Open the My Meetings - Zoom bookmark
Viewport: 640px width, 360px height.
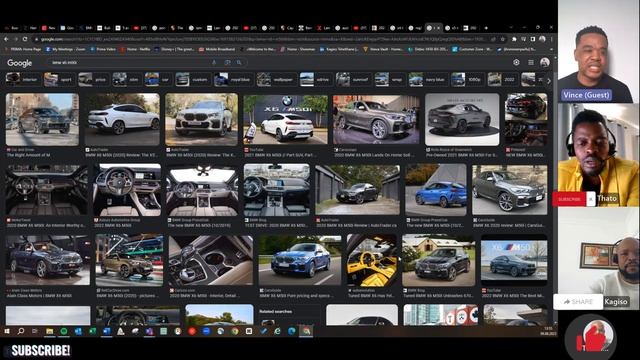pos(65,49)
